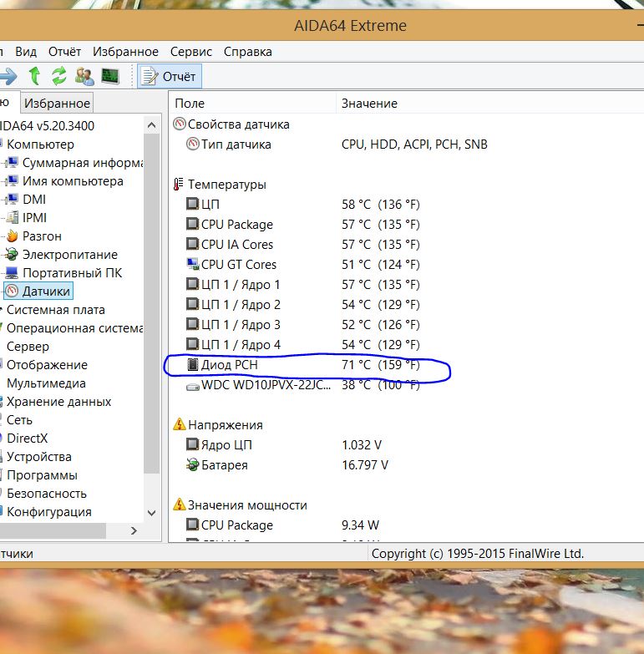Select Имя компьютера tree item
Viewport: 644px width, 654px height.
point(73,181)
